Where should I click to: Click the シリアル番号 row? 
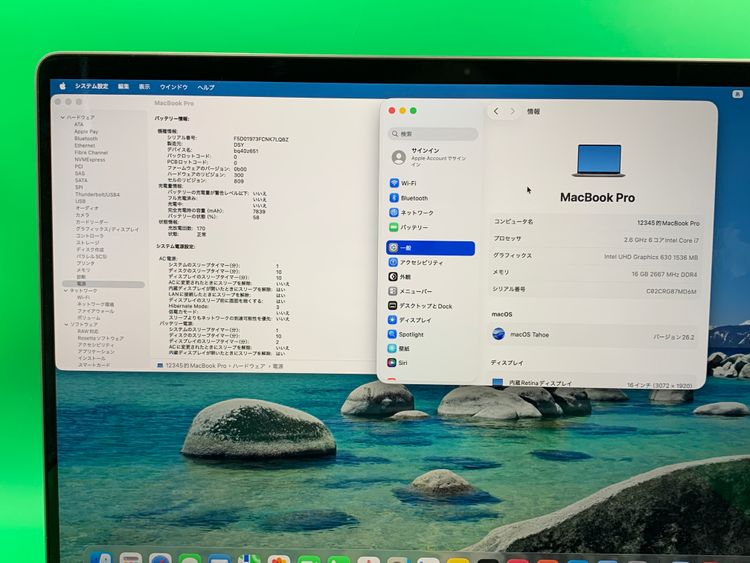[x=594, y=290]
